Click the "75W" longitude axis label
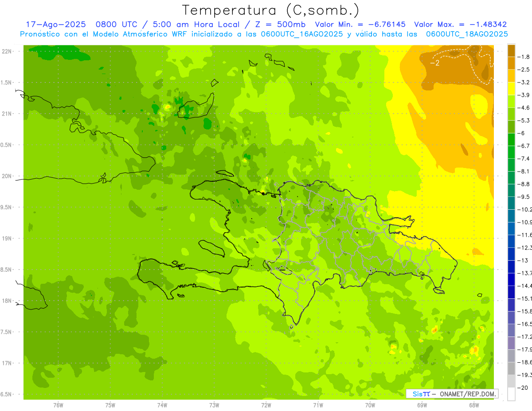 click(110, 405)
